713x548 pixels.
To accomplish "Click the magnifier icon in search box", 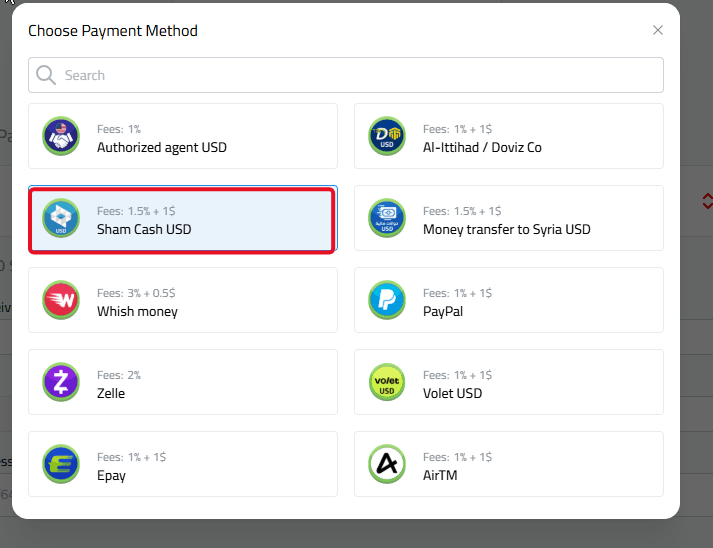I will pyautogui.click(x=46, y=75).
